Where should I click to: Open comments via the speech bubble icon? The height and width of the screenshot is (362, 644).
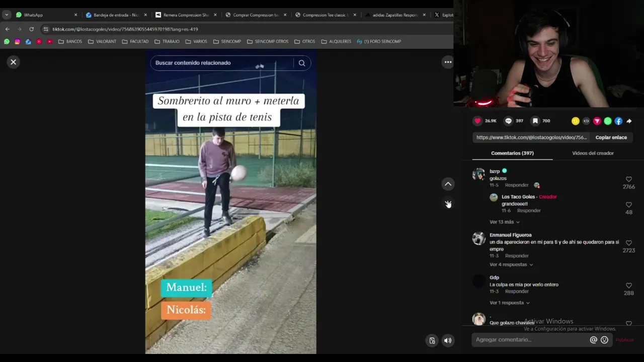coord(508,121)
